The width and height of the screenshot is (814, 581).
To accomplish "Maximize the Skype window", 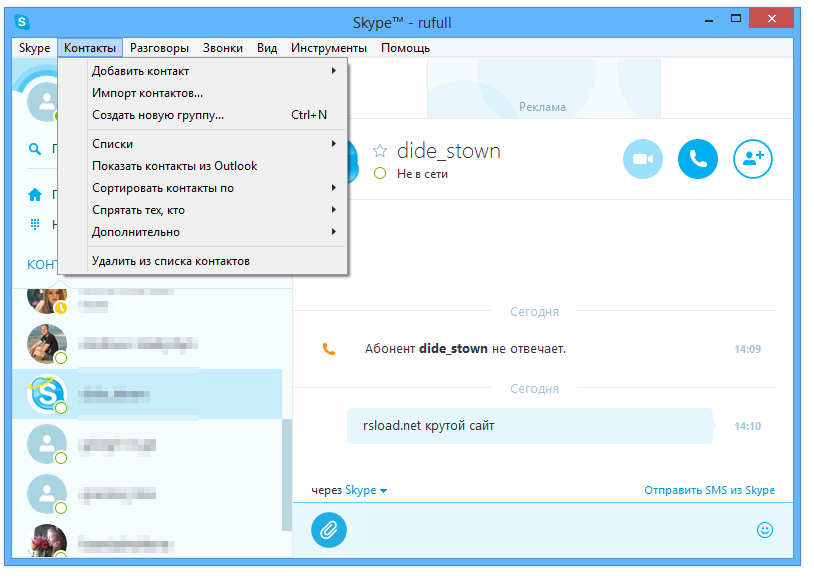I will (x=736, y=19).
